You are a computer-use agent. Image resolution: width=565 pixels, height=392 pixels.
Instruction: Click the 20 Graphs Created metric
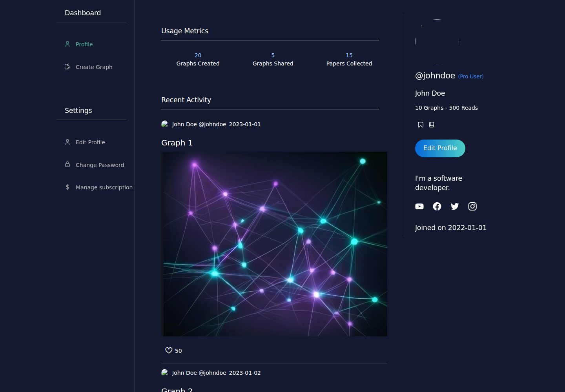(198, 60)
